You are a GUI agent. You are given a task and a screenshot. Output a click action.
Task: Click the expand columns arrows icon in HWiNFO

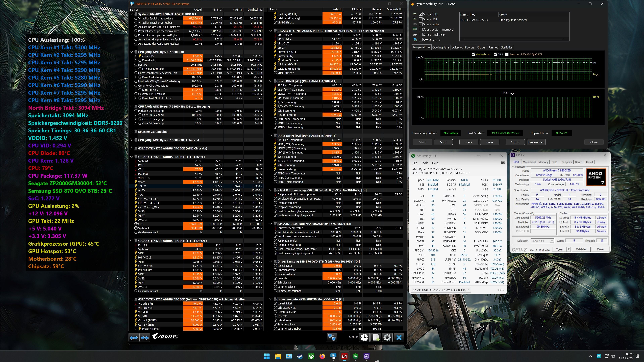134,338
